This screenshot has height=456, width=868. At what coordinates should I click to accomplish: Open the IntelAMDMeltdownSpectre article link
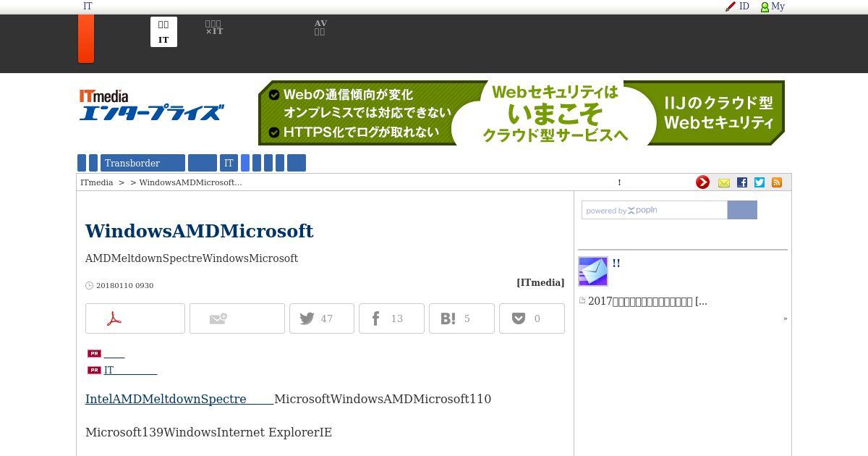click(x=179, y=399)
